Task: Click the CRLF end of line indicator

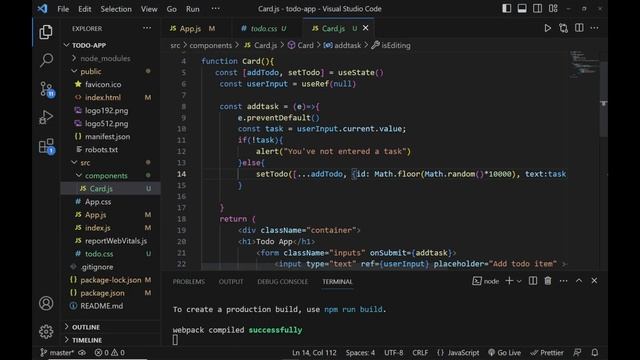Action: (x=420, y=353)
